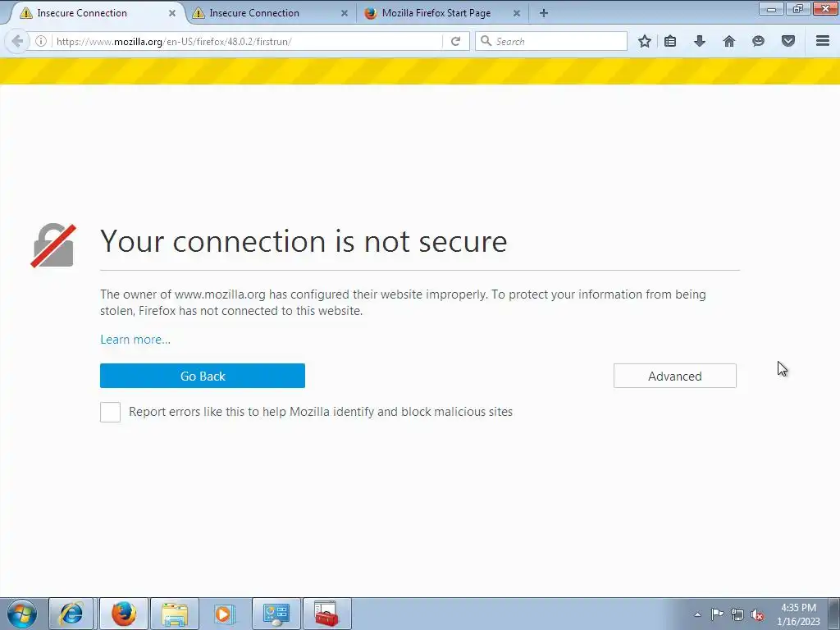Open Windows Media Player from taskbar

click(225, 614)
